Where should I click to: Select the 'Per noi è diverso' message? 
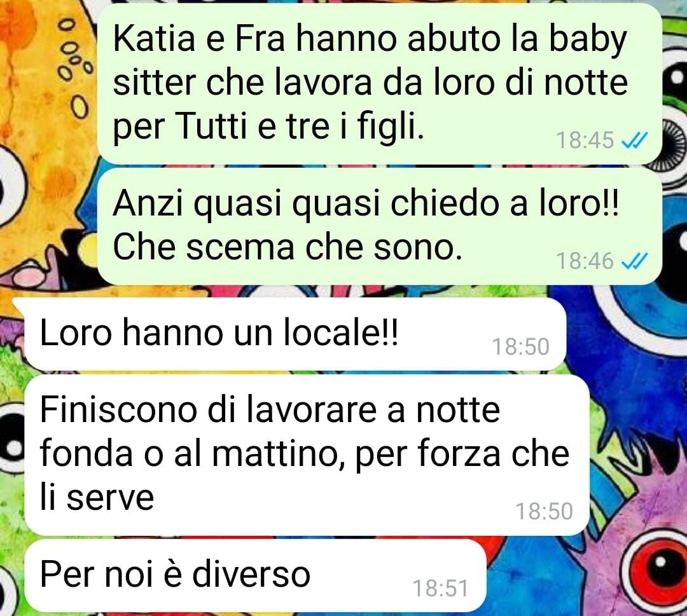coord(256,575)
